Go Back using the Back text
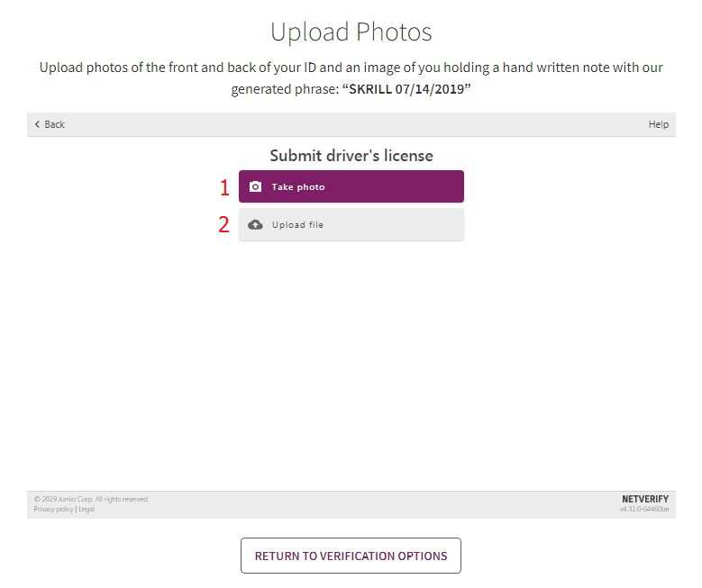The image size is (702, 588). (x=55, y=124)
